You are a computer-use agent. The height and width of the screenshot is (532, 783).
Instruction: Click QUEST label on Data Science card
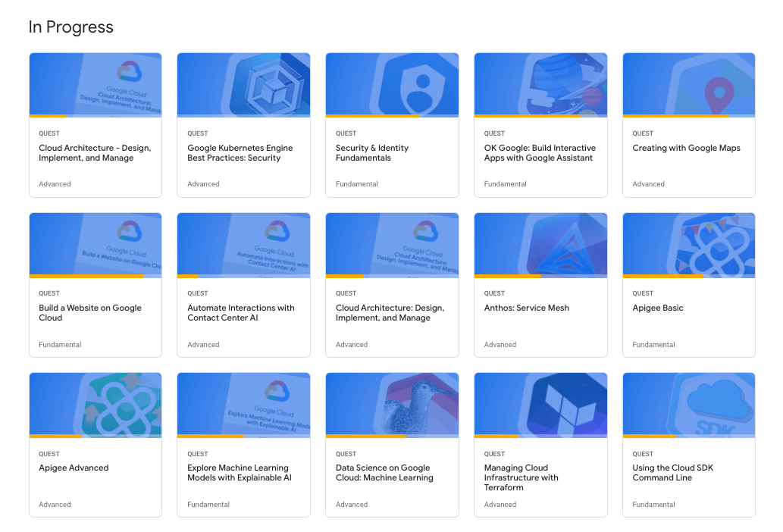click(x=346, y=454)
